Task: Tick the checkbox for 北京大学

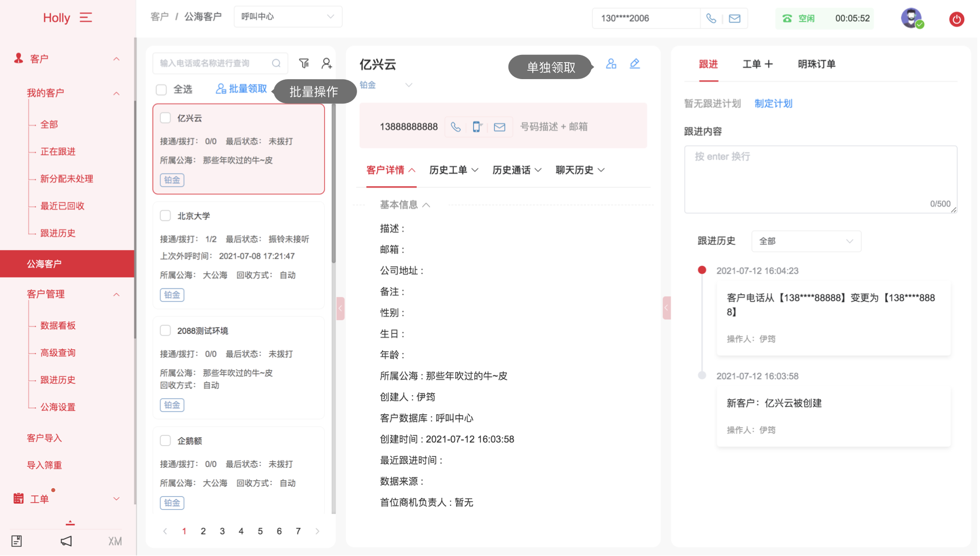Action: click(x=166, y=216)
